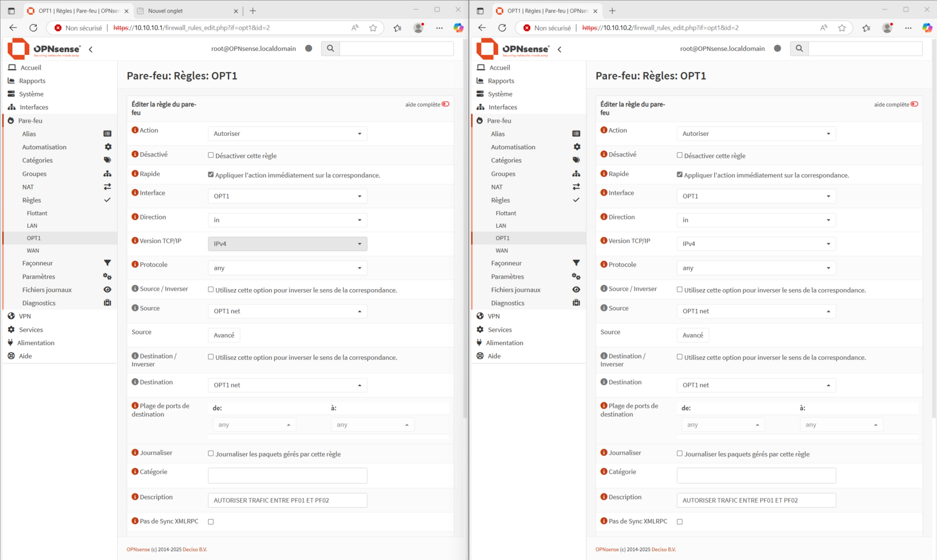
Task: Open Deciso B.V. footer link in right window
Action: 663,549
